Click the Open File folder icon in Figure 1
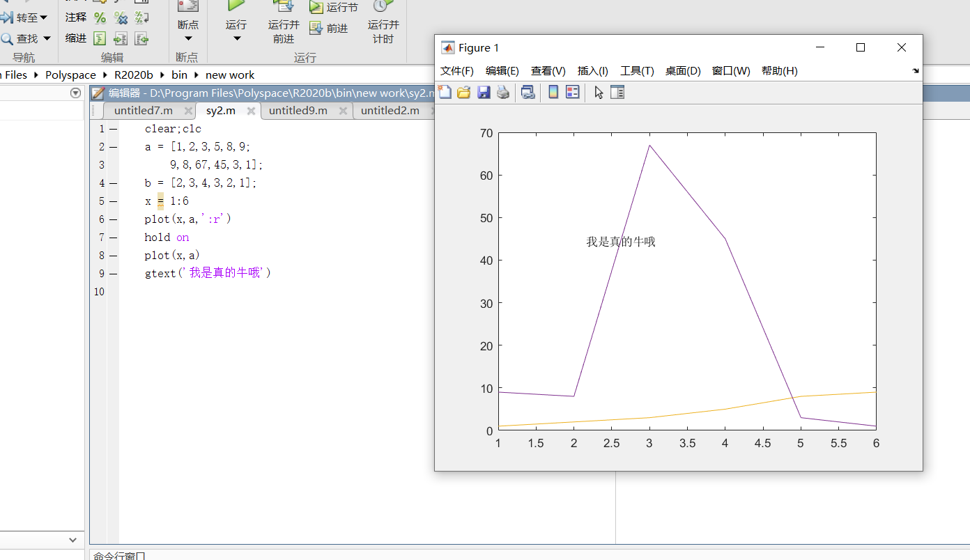Screen dimensions: 970x560 click(464, 92)
